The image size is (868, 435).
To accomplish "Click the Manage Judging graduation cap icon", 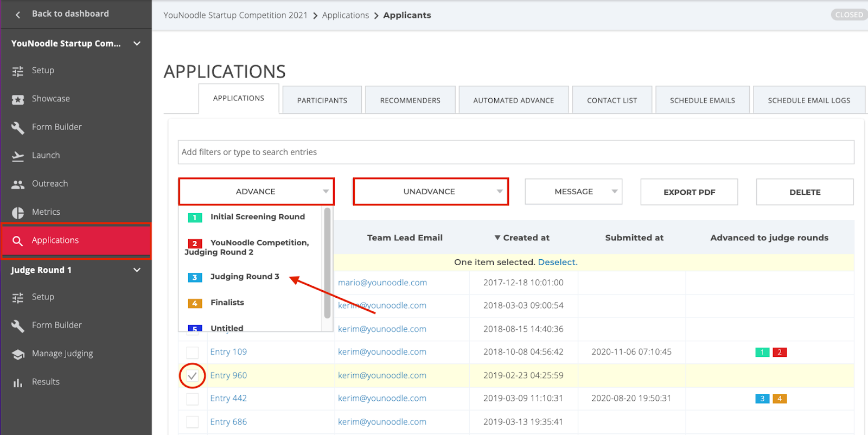I will point(18,354).
